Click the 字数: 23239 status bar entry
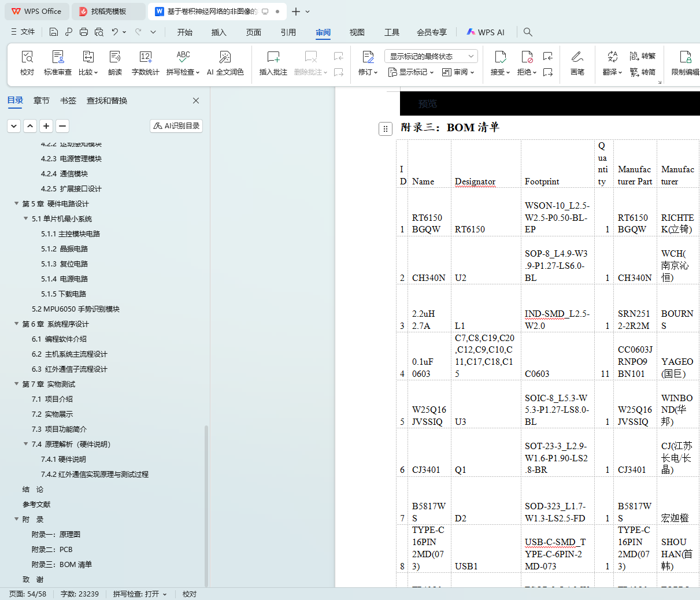This screenshot has height=600, width=700. 80,594
